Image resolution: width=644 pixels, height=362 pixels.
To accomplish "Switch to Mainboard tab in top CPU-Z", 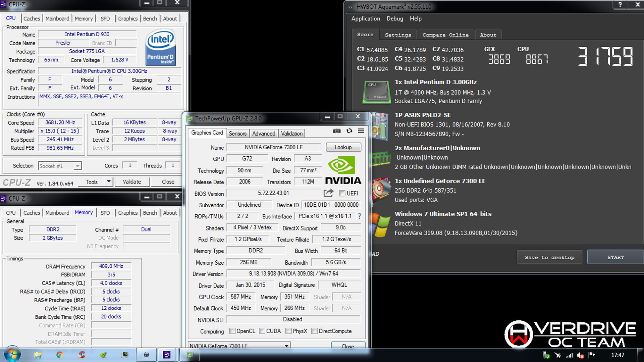I will tap(57, 18).
